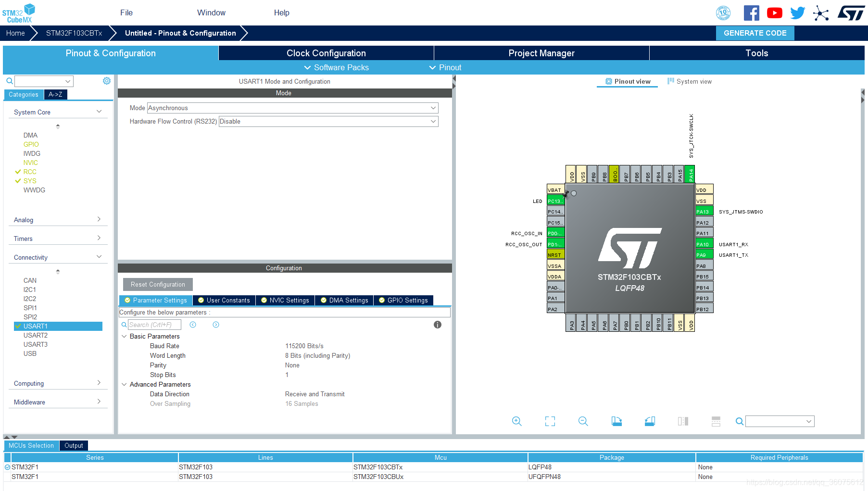Click the STM32CubeMX logo
Viewport: 868px width, 491px height.
coord(19,13)
